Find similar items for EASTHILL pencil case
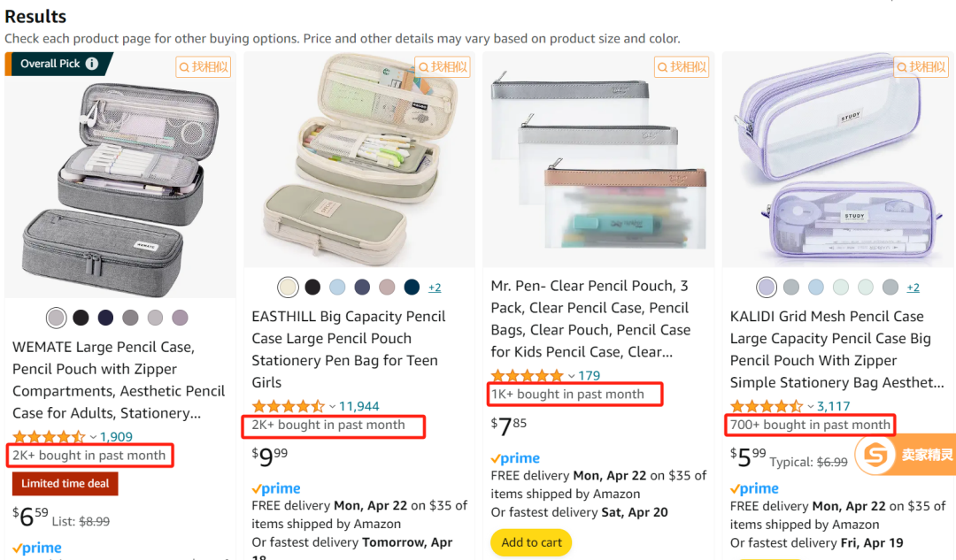 coord(443,66)
